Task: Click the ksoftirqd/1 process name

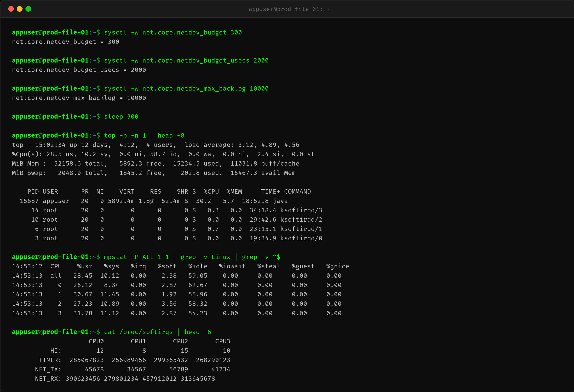Action: [301, 229]
